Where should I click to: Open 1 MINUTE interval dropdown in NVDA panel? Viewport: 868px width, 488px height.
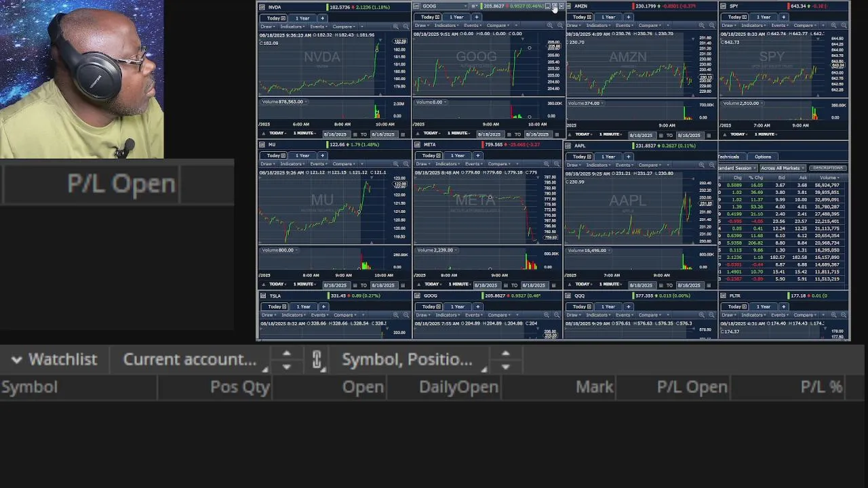304,133
